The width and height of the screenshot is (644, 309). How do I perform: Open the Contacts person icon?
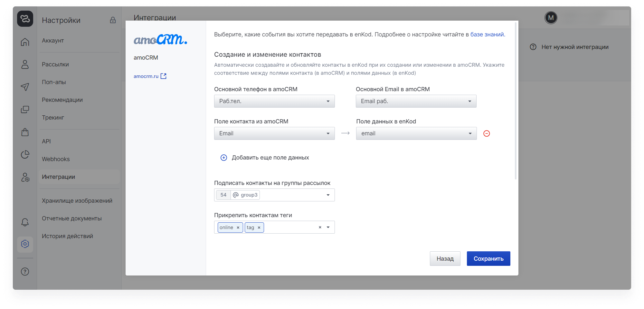pos(25,64)
